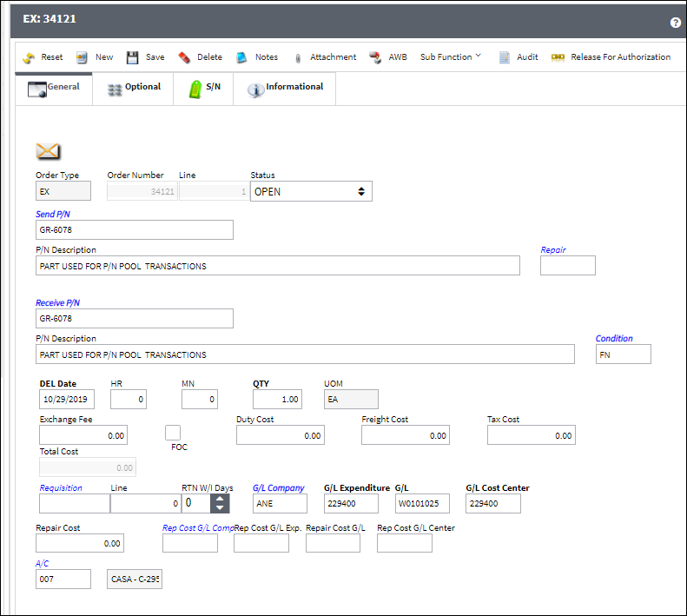The height and width of the screenshot is (616, 687).
Task: Open the Status dropdown showing OPEN
Action: [311, 192]
